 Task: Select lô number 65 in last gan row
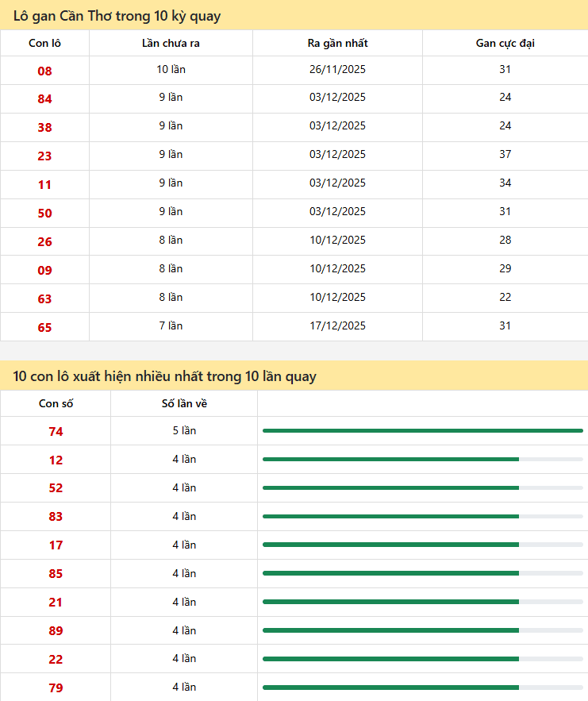[44, 327]
